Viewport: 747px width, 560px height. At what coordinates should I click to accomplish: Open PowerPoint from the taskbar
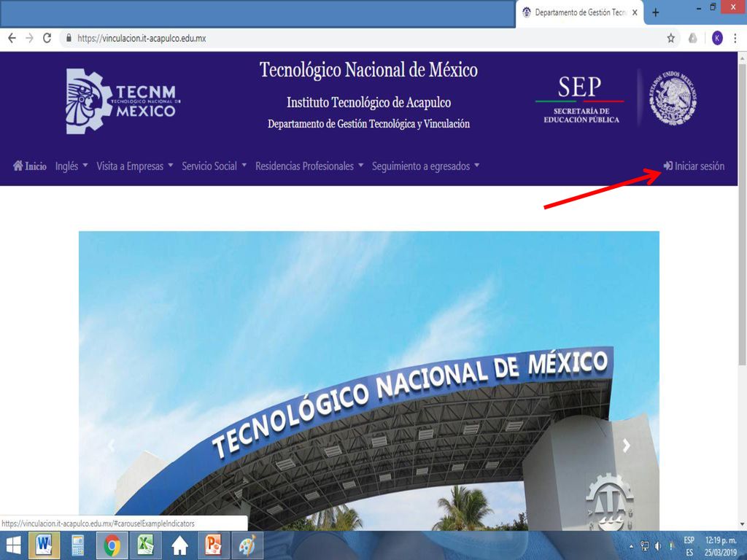tap(214, 545)
